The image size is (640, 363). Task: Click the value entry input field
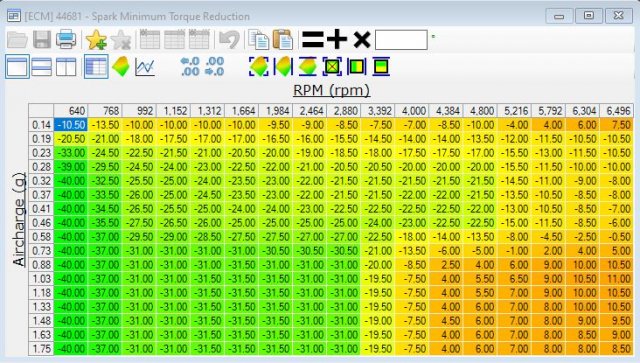click(x=401, y=40)
